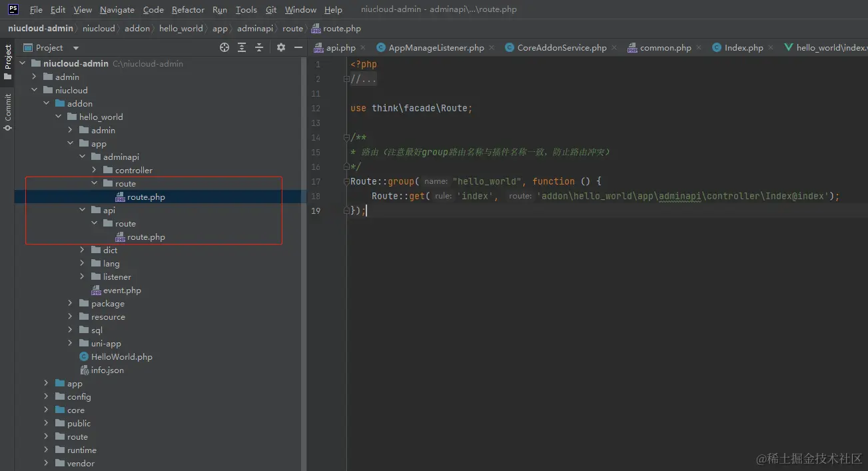
Task: Click the "hello_world" string in Route::group
Action: click(x=488, y=181)
